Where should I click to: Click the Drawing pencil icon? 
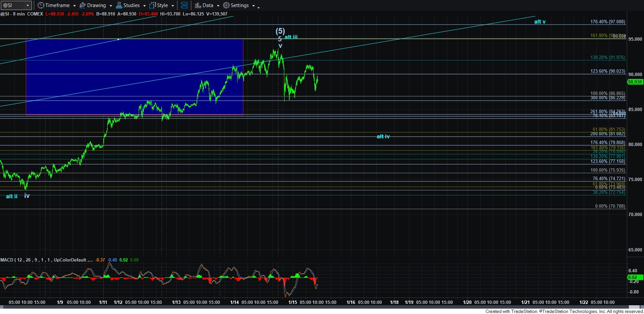point(82,5)
